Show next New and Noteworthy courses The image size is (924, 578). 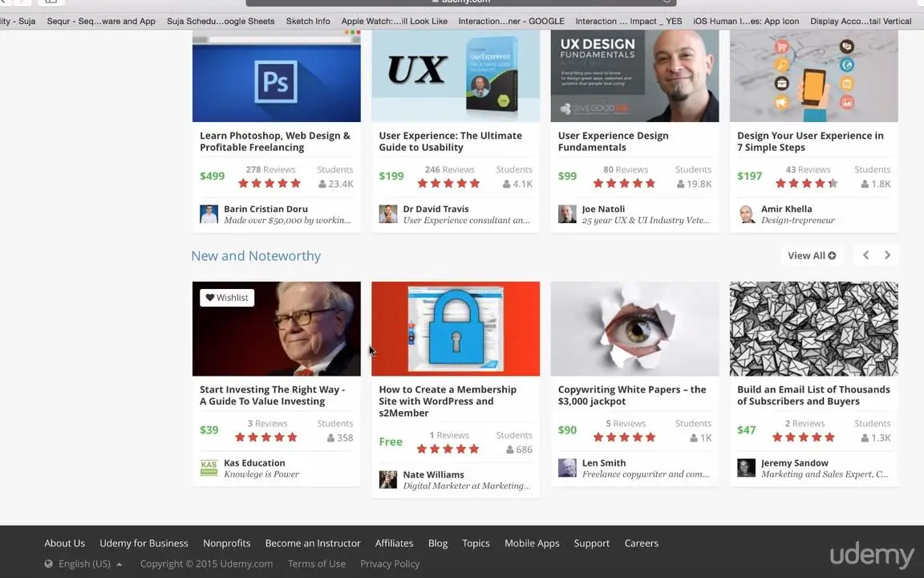click(887, 255)
